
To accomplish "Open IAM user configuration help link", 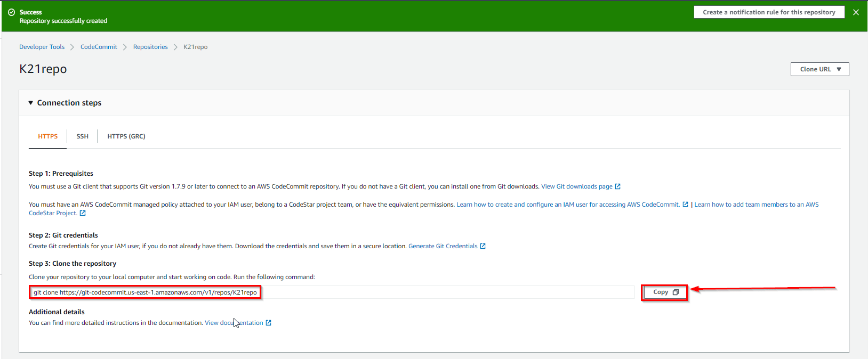I will [568, 205].
